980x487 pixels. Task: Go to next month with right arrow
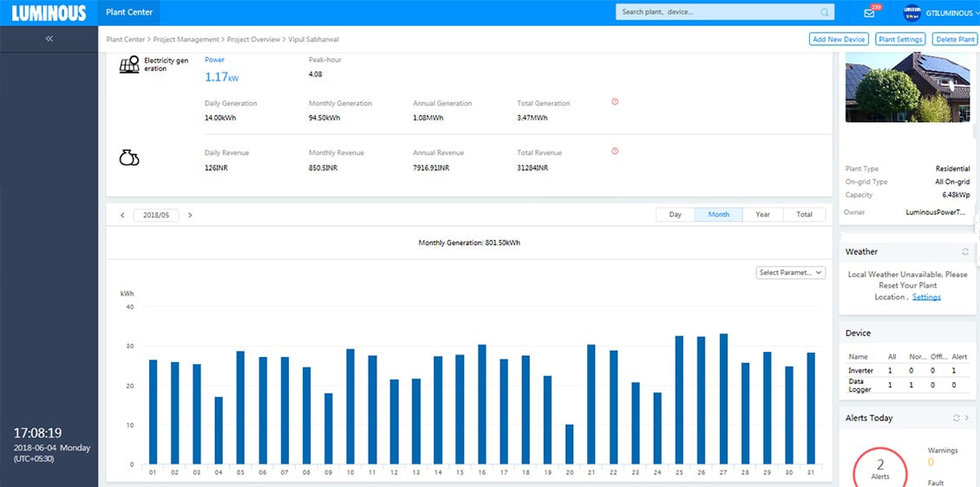click(190, 215)
